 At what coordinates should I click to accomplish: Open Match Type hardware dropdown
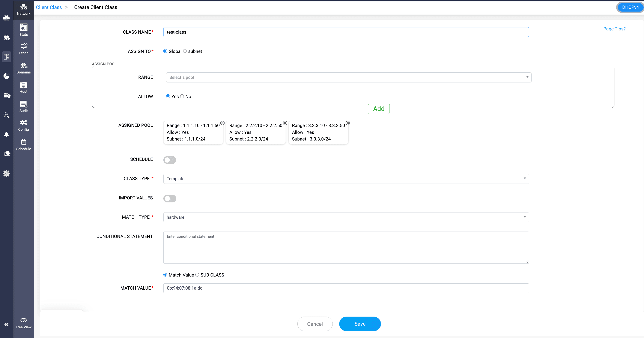coord(346,217)
